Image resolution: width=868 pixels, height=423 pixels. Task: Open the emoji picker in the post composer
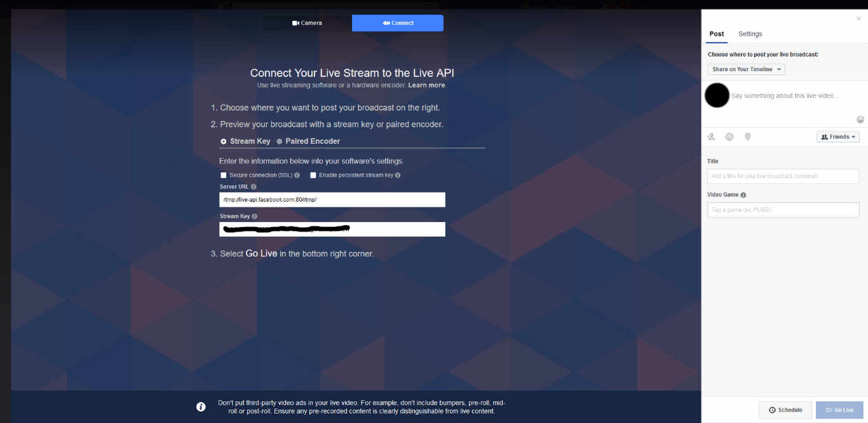coord(860,120)
